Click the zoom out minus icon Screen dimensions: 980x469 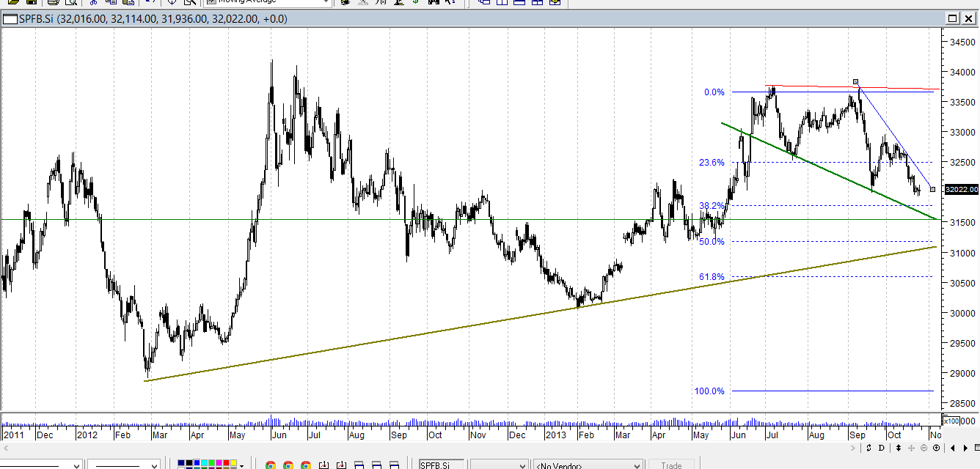click(x=924, y=448)
